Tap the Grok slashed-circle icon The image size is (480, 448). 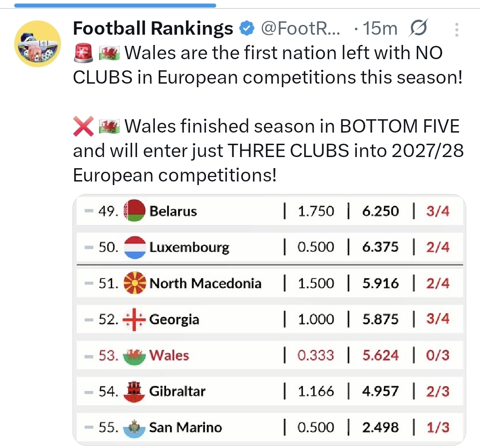coord(418,29)
